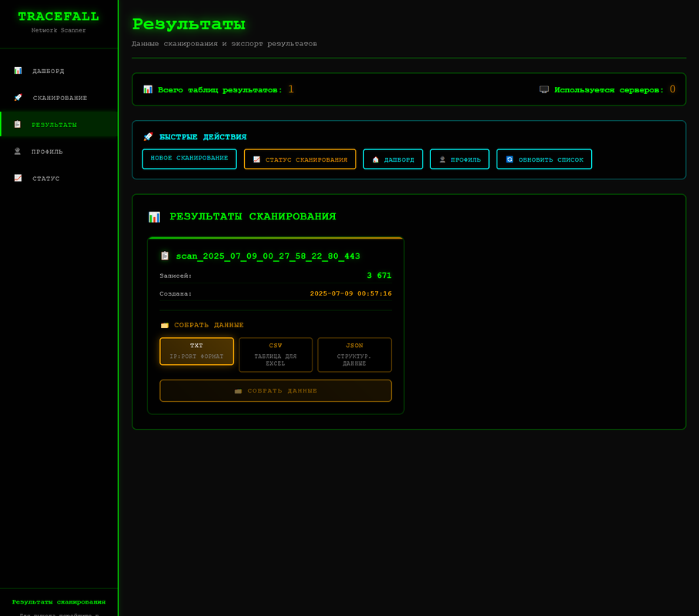Image resolution: width=699 pixels, height=616 pixels.
Task: Click the folder icon beside Собрать данные label
Action: (165, 325)
